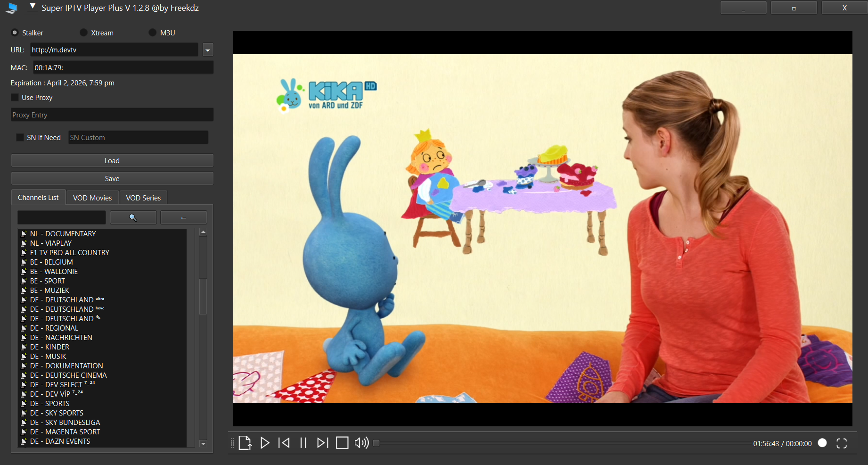Click the channel list scrollbar thumb
868x465 pixels.
click(x=203, y=296)
